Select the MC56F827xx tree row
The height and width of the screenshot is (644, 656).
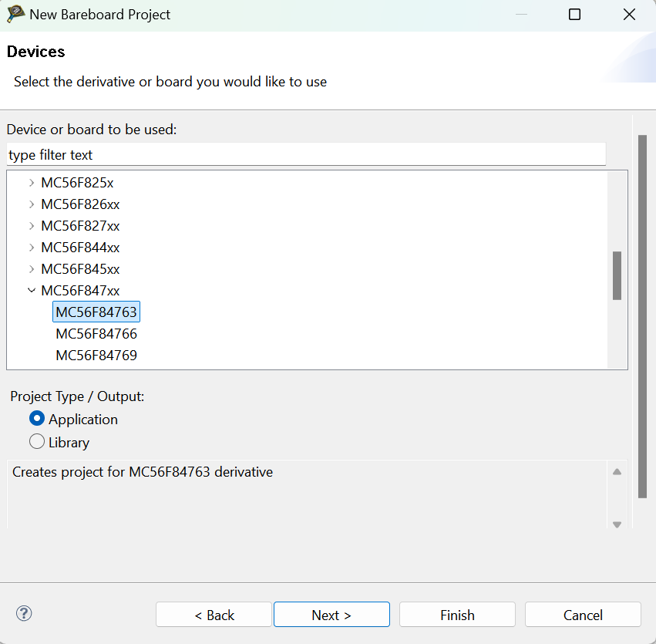[x=80, y=225]
